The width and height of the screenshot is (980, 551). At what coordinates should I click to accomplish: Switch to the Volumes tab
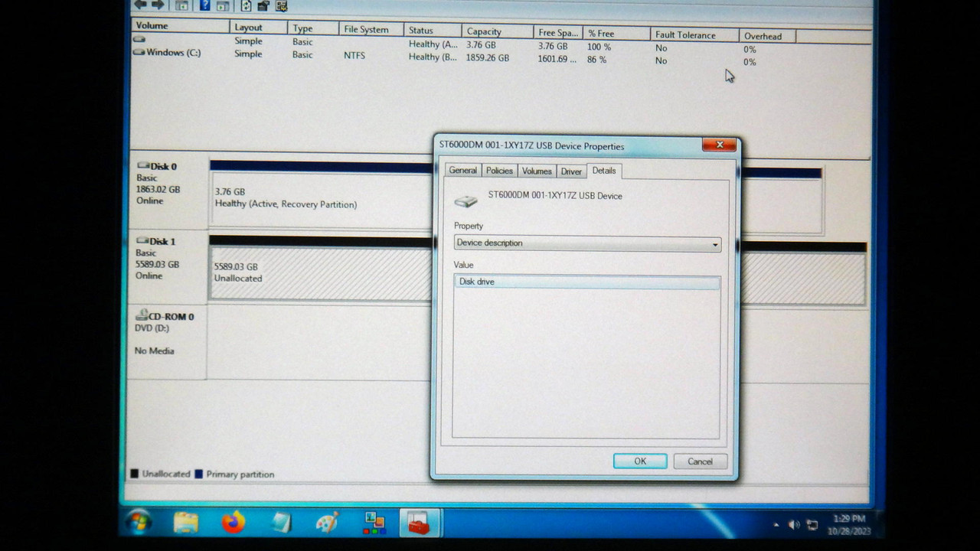pyautogui.click(x=537, y=171)
